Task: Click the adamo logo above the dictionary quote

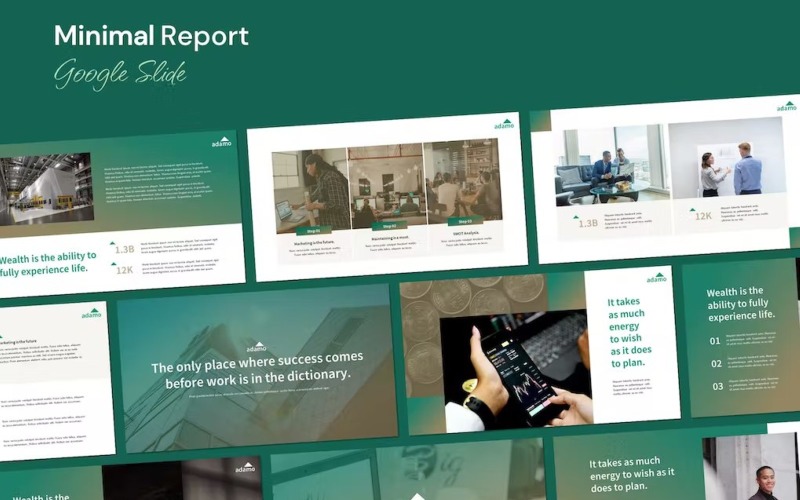Action: click(x=257, y=346)
